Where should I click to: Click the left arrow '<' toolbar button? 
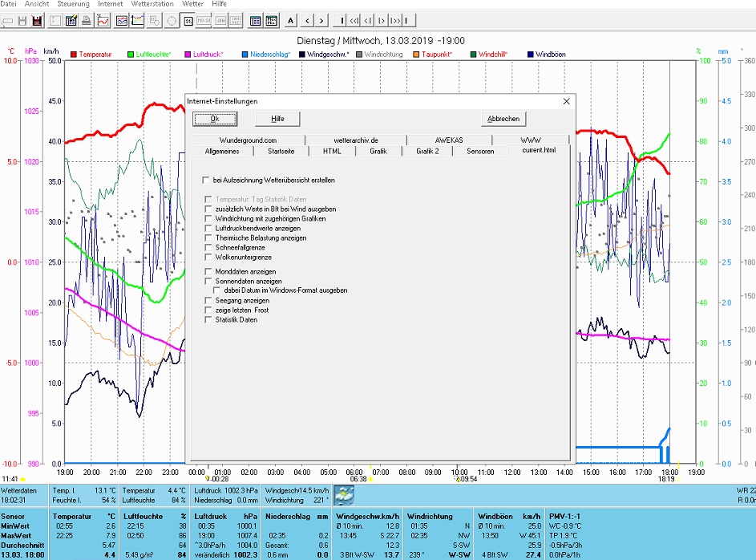[x=305, y=20]
